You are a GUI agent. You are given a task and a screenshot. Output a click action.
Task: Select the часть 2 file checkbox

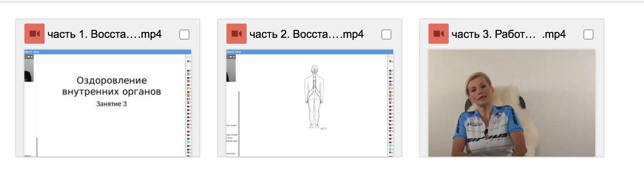386,34
